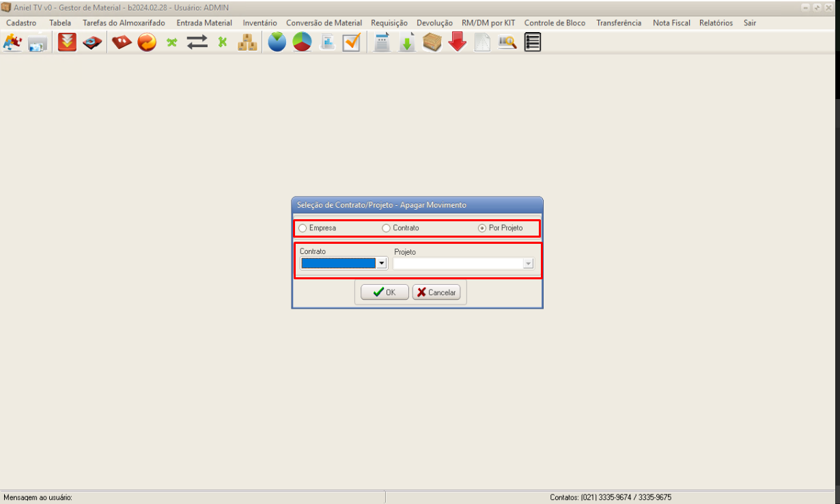Click the gray two-way swap arrows icon

[x=197, y=42]
